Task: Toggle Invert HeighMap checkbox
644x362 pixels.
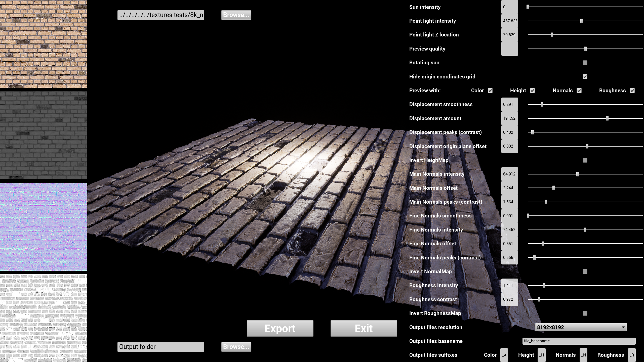Action: pyautogui.click(x=585, y=160)
